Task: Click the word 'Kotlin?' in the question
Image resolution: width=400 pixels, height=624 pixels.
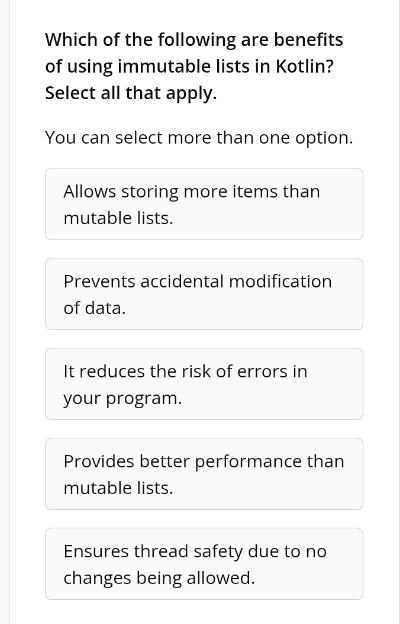Action: 304,66
